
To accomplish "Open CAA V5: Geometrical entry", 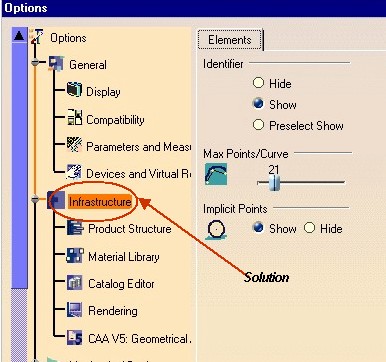I will tap(139, 339).
